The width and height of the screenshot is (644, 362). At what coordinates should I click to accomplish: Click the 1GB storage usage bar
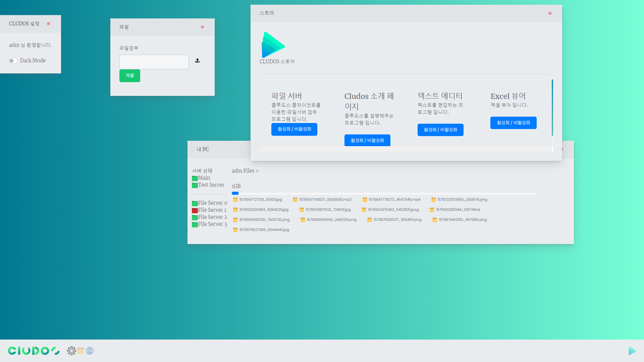click(x=384, y=193)
